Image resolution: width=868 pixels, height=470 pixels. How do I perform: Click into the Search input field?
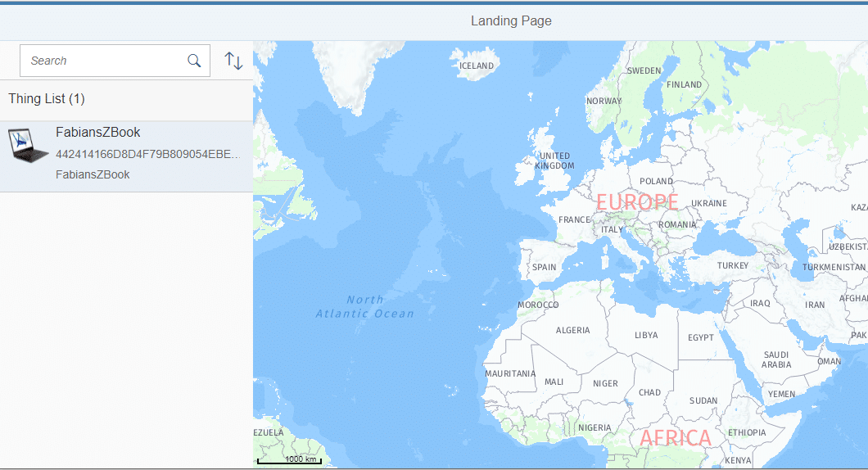102,61
